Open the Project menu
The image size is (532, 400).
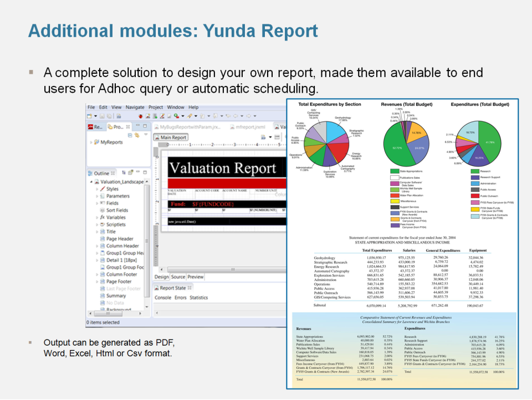(x=156, y=107)
